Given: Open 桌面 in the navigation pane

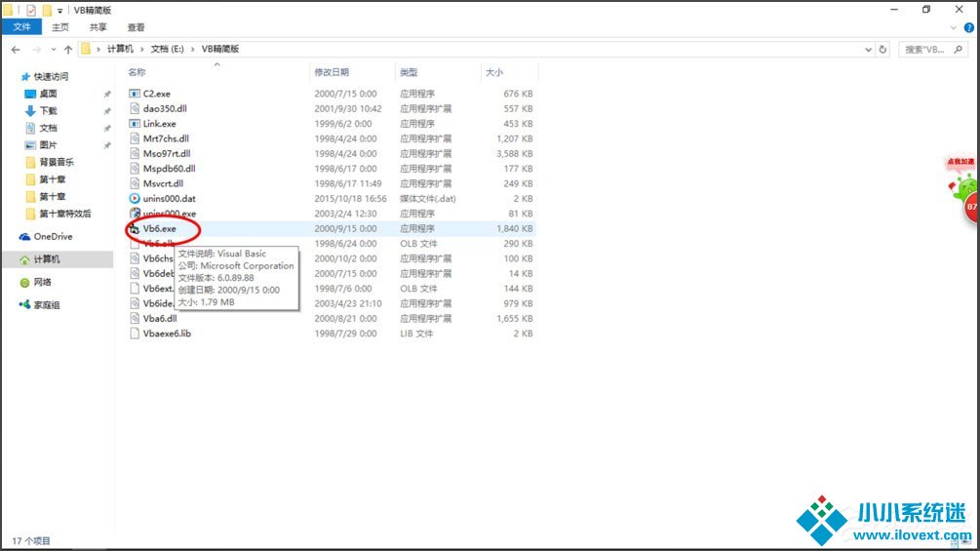Looking at the screenshot, I should 48,94.
